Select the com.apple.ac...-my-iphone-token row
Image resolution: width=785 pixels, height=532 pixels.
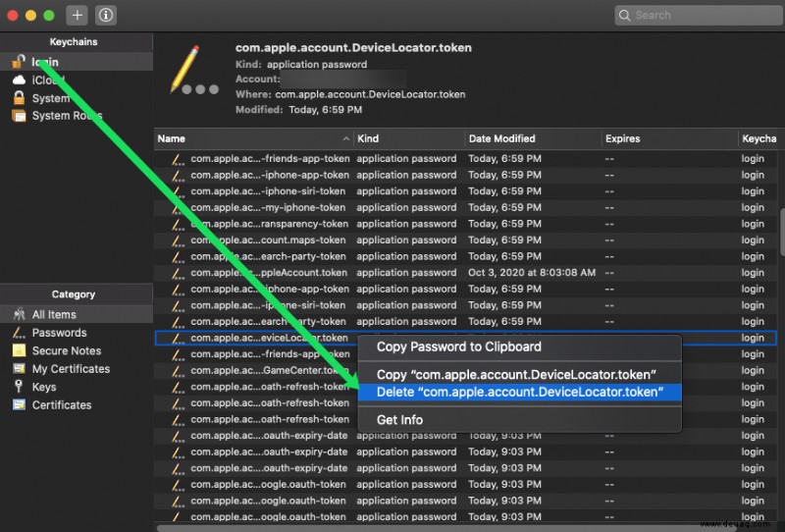465,207
